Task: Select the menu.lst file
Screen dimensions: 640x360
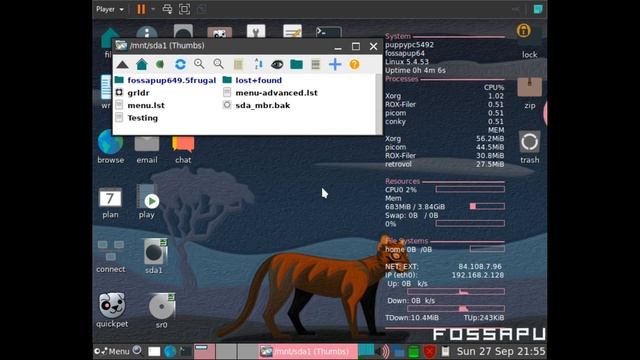Action: [140, 105]
